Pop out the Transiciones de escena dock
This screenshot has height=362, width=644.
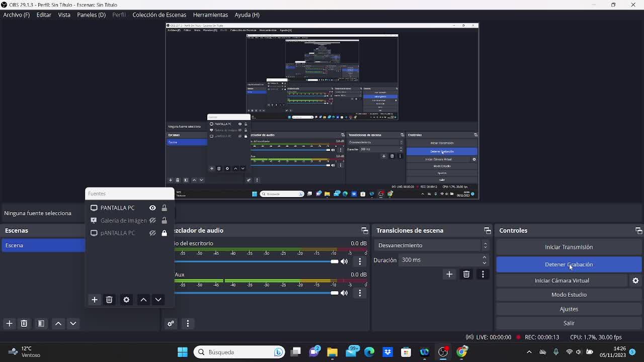[x=488, y=230]
